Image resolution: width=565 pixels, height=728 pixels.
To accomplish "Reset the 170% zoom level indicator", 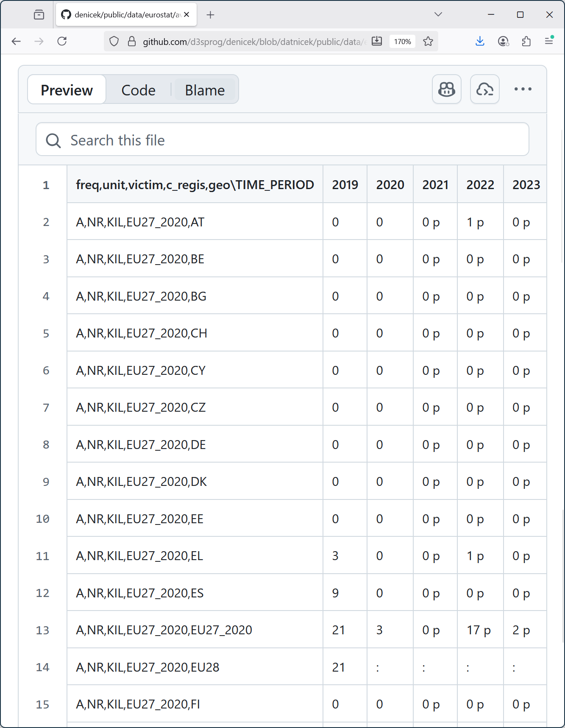I will tap(402, 42).
